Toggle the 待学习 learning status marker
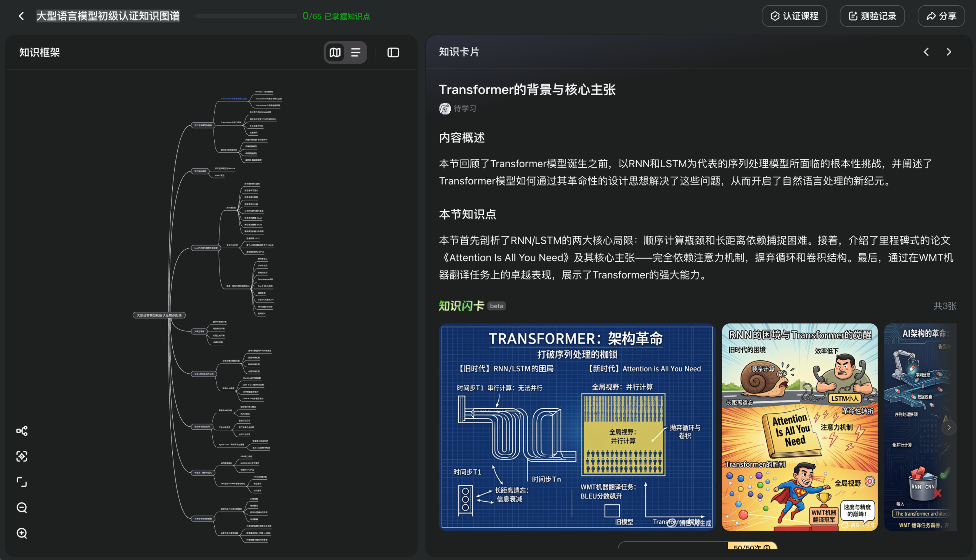The width and height of the screenshot is (976, 560). (x=457, y=109)
